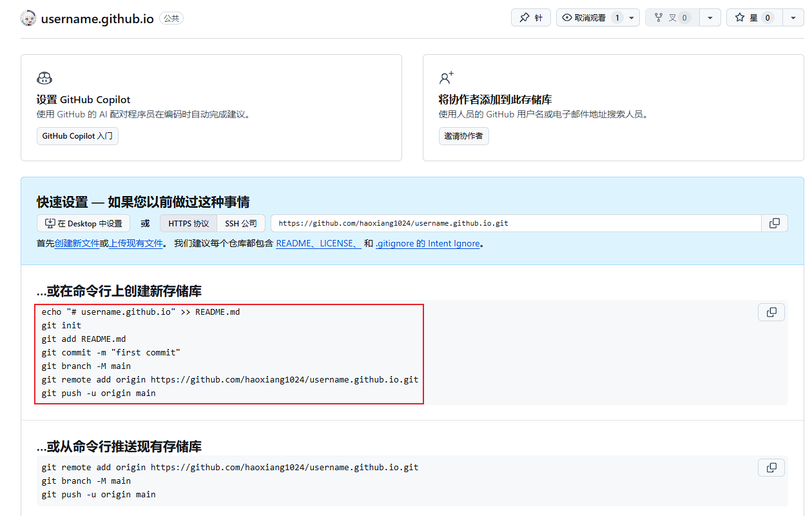Click 将协作者添加到此存储库 heading
Viewport: 812px width, 516px height.
click(x=496, y=100)
